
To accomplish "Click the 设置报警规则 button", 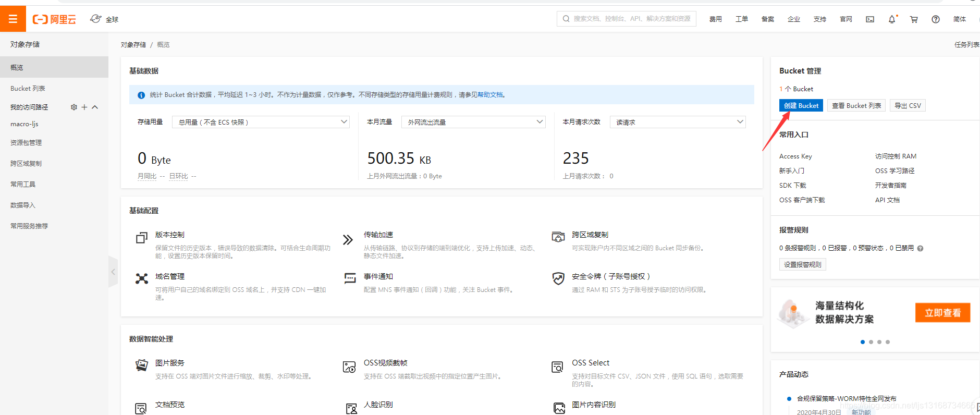I will click(803, 264).
